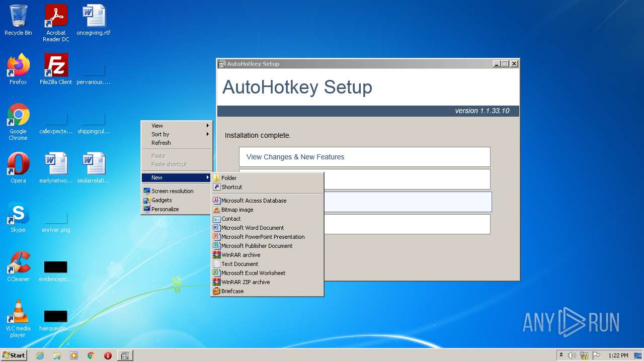This screenshot has width=644, height=362.
Task: Select the pervarious... desktop file
Action: pyautogui.click(x=94, y=74)
